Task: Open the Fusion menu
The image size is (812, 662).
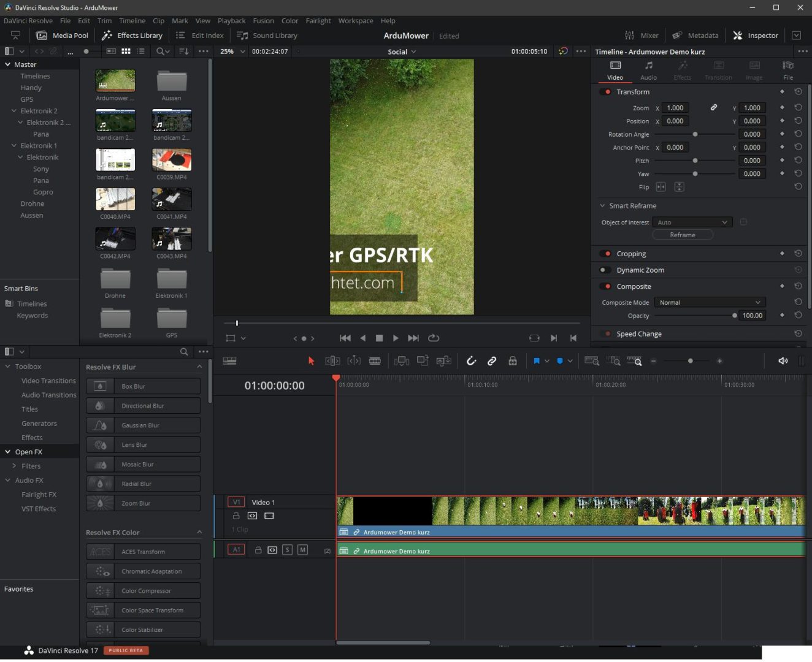Action: 263,21
